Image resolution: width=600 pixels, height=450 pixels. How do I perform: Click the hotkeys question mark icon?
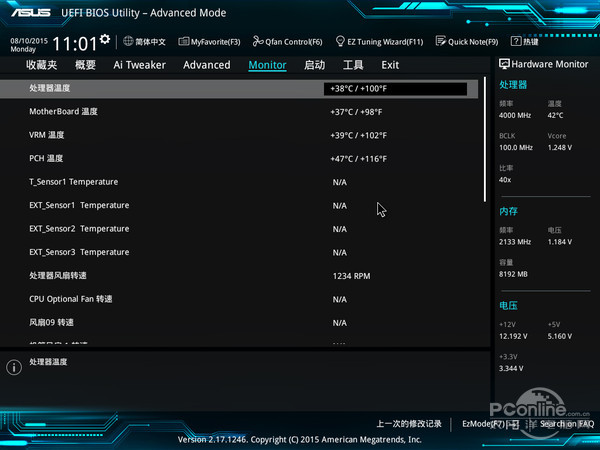(516, 41)
